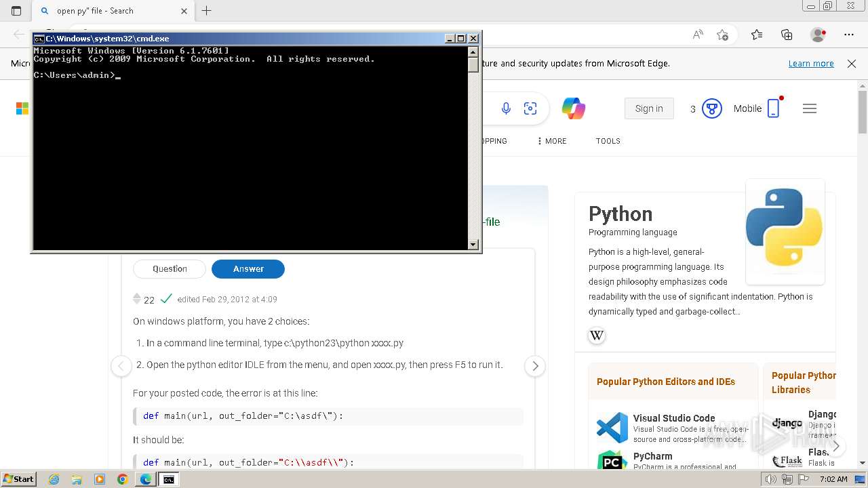Open Action Center flag tray icon

[802, 479]
